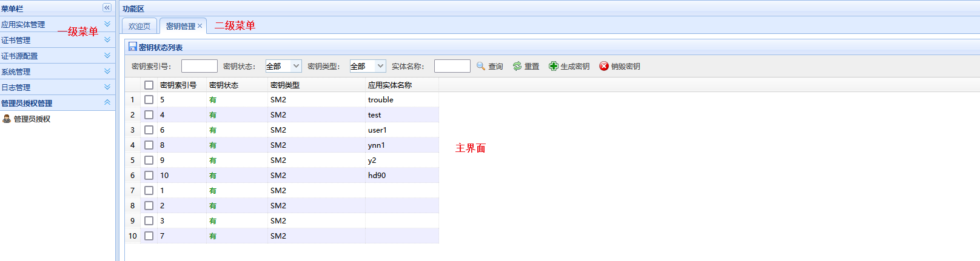Click the 查询 search magnifier icon
The width and height of the screenshot is (980, 261).
click(x=481, y=66)
